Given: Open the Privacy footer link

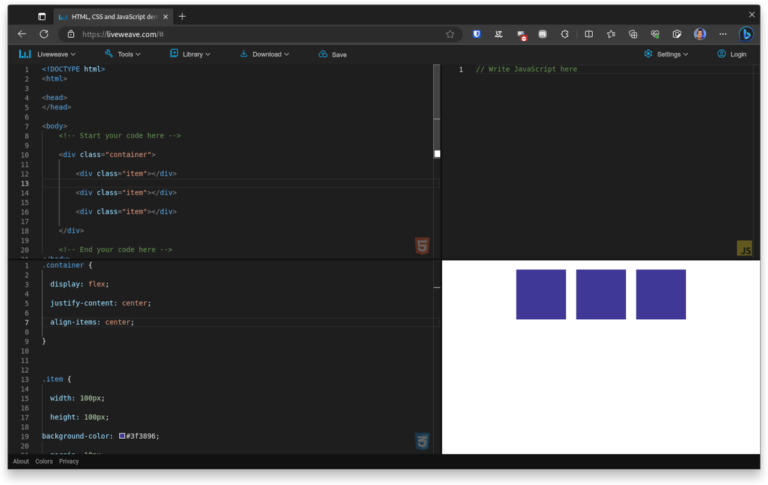Looking at the screenshot, I should coord(69,461).
